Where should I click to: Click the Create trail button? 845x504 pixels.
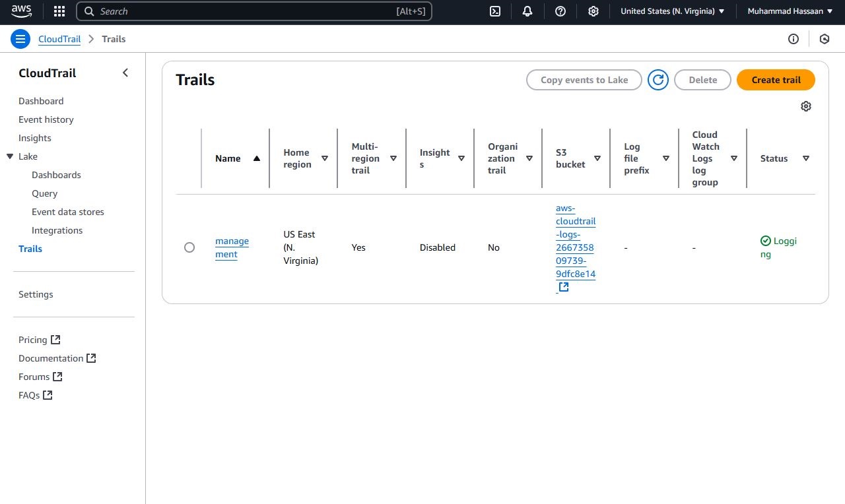[x=776, y=80]
